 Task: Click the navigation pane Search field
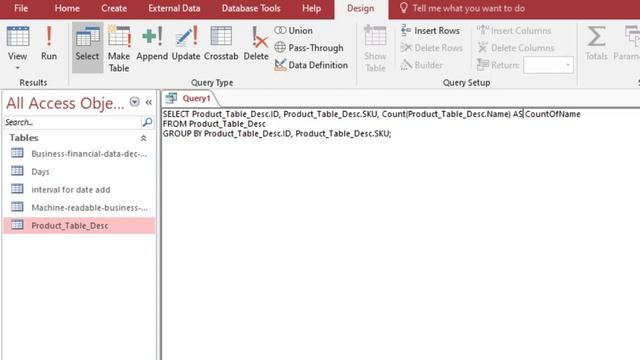tap(72, 122)
